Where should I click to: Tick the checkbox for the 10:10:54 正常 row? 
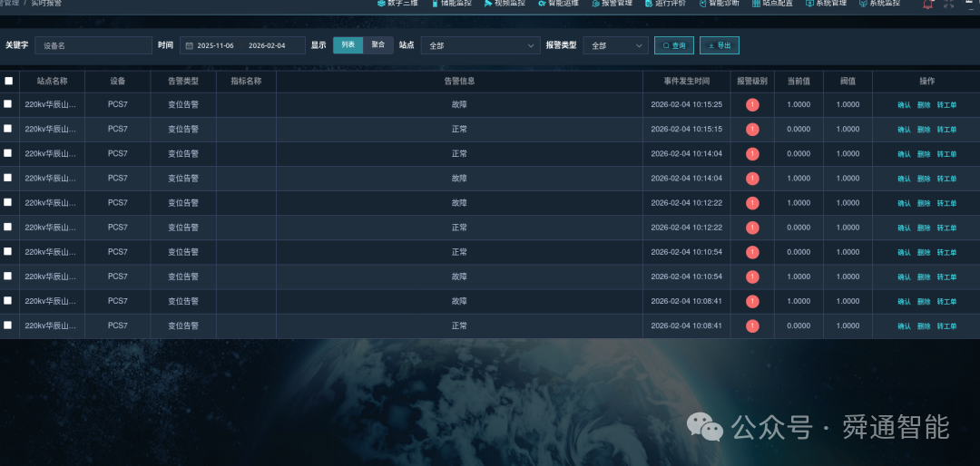(7, 251)
